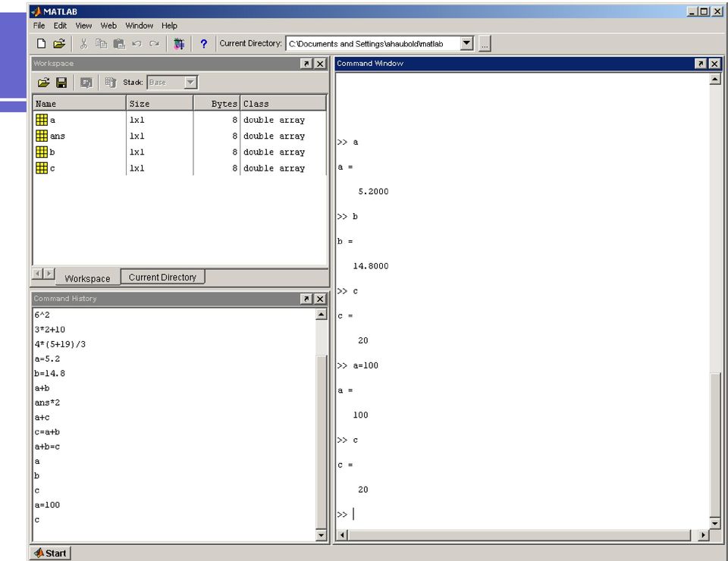Select the 6^2 entry in Command History

pos(42,315)
